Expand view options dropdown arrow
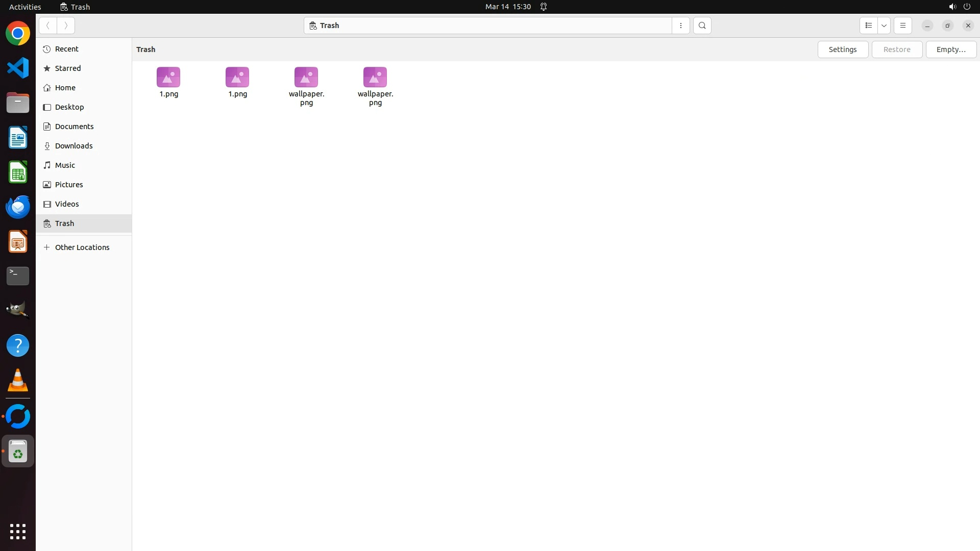This screenshot has width=980, height=551. point(884,26)
